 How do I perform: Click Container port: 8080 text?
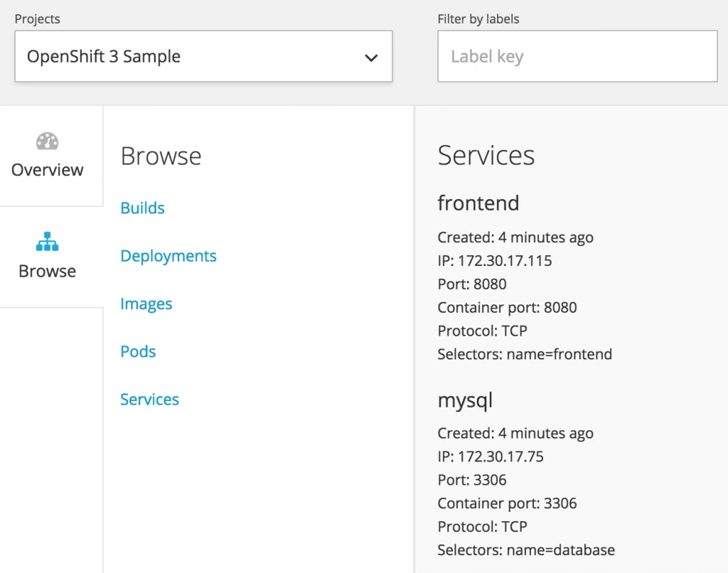pos(507,307)
